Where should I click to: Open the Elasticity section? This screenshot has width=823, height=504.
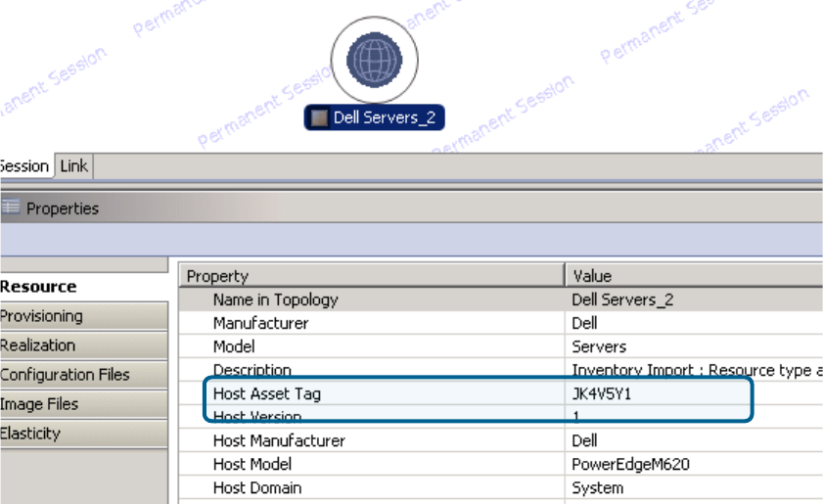point(84,434)
